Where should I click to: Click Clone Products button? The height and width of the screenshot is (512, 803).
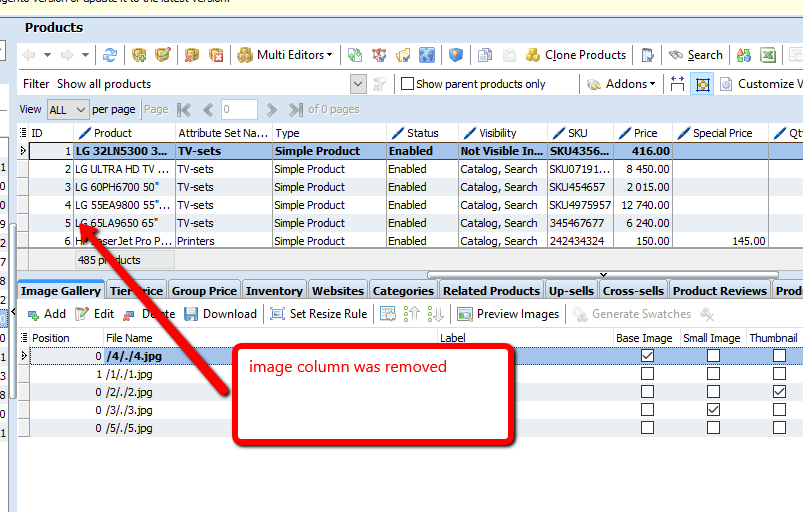576,55
